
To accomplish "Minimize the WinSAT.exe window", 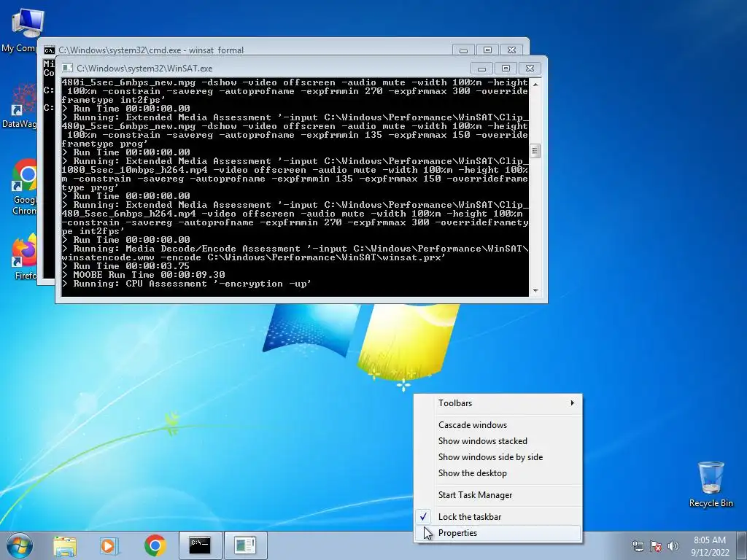I will pyautogui.click(x=481, y=69).
